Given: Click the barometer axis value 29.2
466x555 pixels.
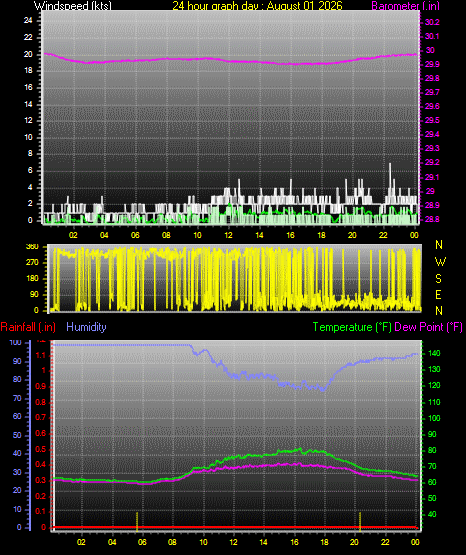Looking at the screenshot, I should [x=432, y=162].
